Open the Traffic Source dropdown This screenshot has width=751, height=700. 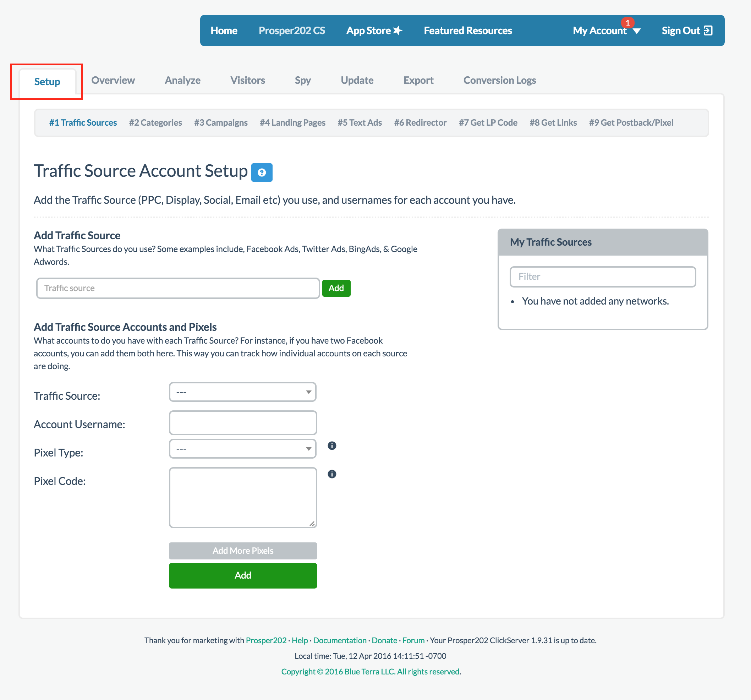(242, 392)
